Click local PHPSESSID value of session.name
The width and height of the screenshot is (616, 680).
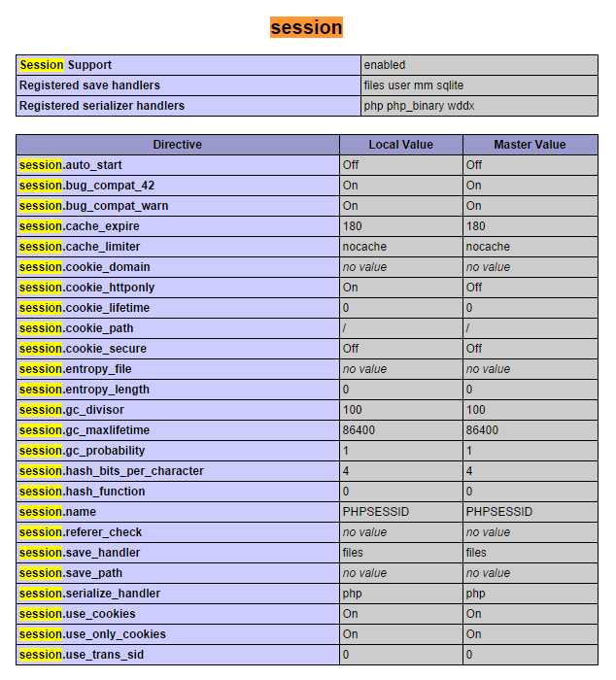point(371,512)
